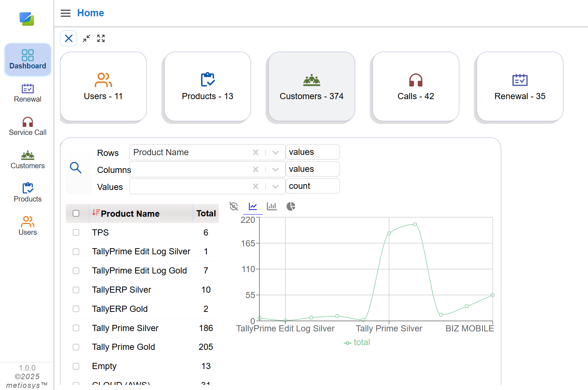
Task: Click the Rows Product Name combo box
Action: point(208,152)
